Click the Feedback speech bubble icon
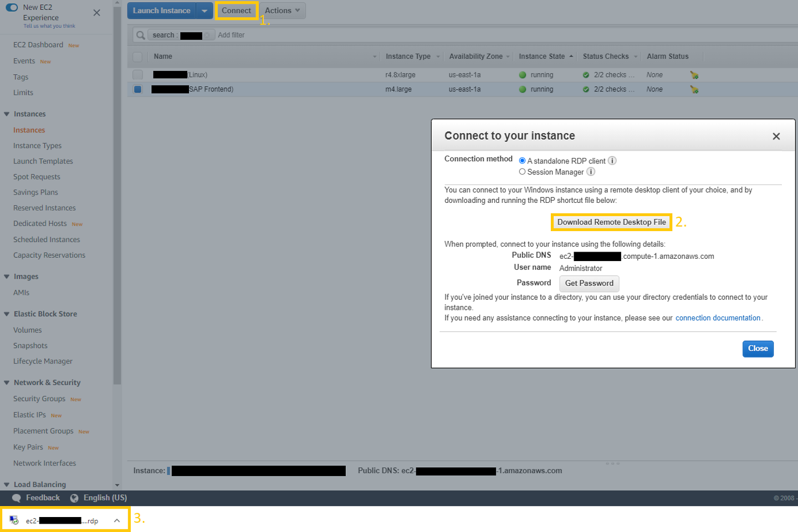 17,498
